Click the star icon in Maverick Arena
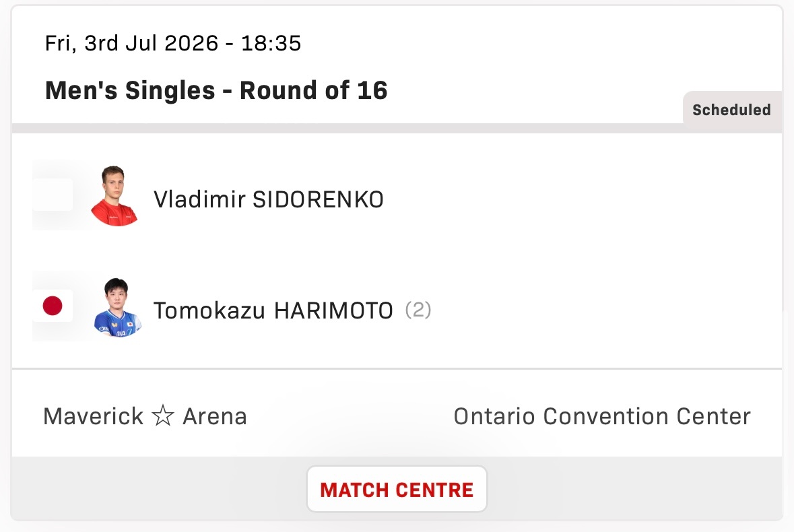794x532 pixels. point(162,416)
